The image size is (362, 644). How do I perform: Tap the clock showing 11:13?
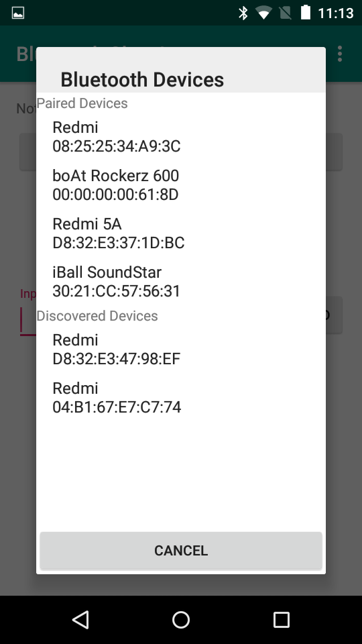coord(336,13)
